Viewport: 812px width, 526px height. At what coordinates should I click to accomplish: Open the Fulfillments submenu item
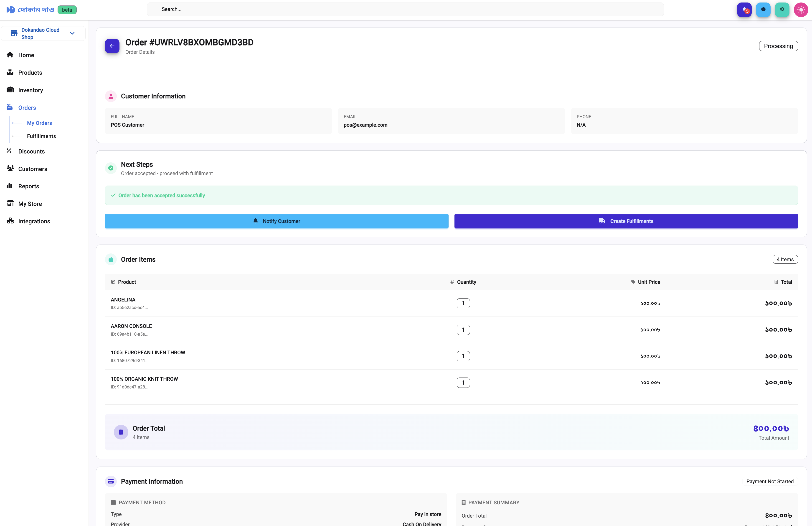pyautogui.click(x=41, y=136)
